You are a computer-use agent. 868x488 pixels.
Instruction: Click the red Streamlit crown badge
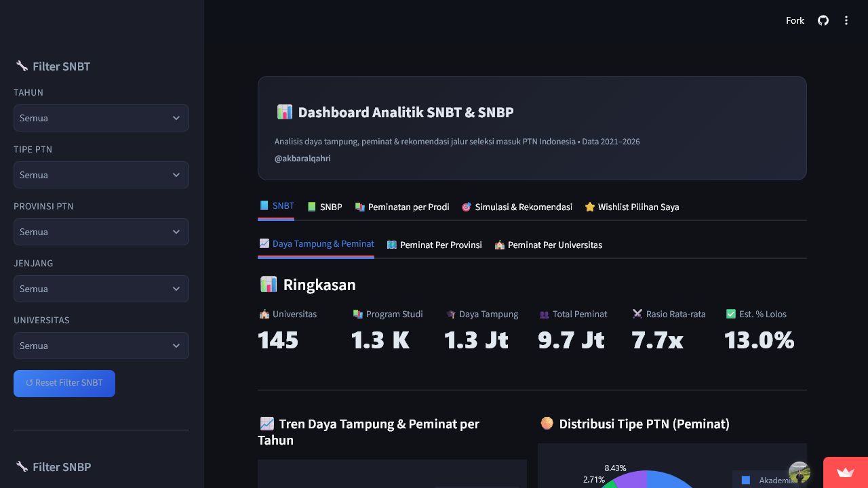[x=846, y=473]
